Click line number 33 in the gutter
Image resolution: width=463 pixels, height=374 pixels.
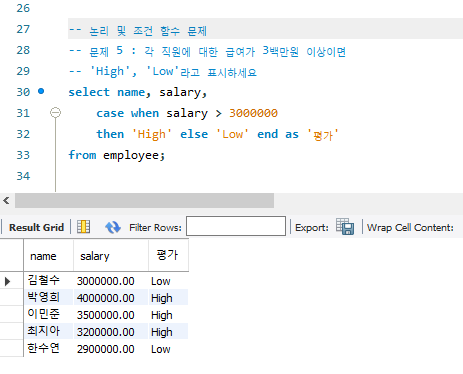(23, 155)
